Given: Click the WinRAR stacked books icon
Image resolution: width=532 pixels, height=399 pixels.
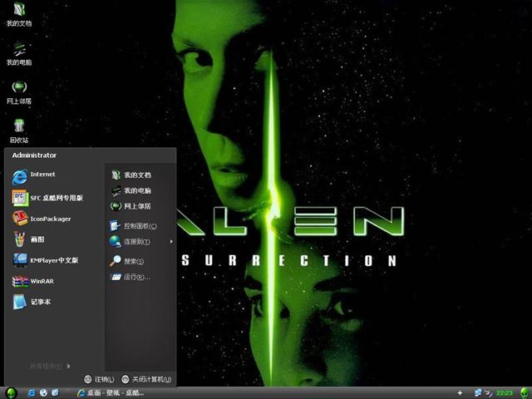Looking at the screenshot, I should 20,281.
